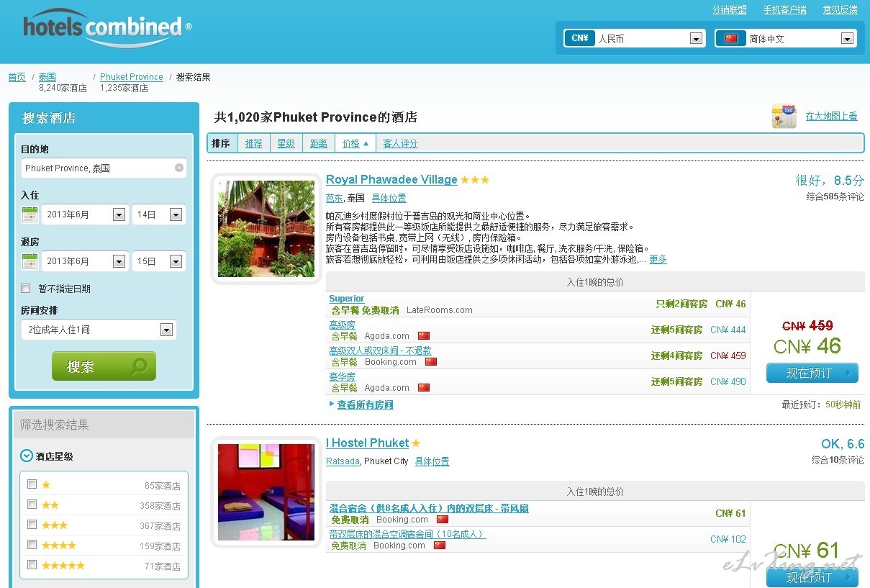Click the flag beside Booking.com 高级双人或双床间
Screen dimensions: 870x588
pos(431,362)
